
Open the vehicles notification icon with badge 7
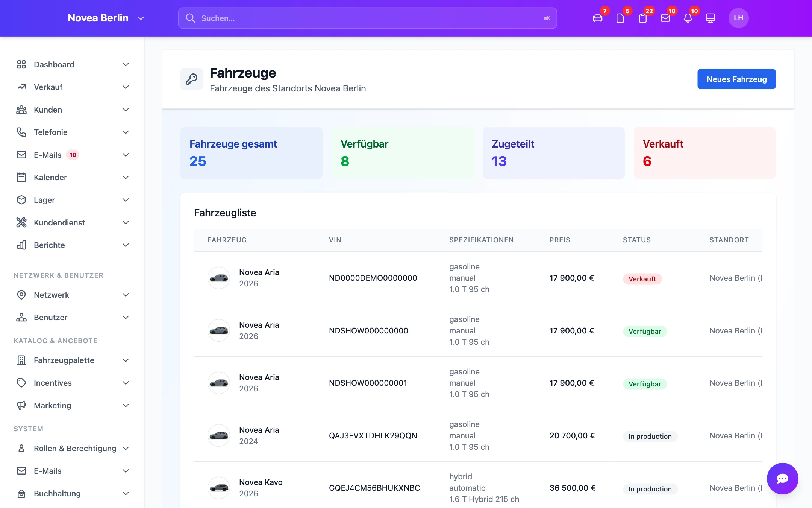click(598, 18)
